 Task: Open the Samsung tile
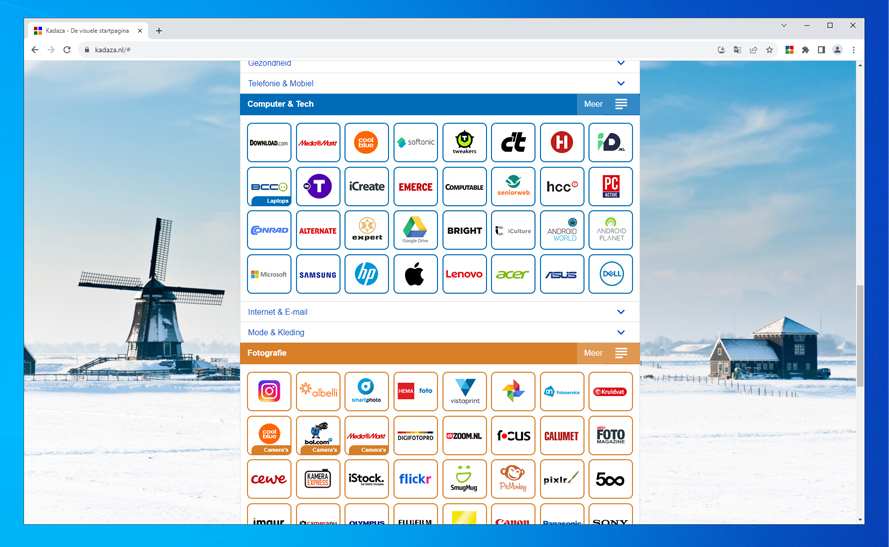coord(318,274)
